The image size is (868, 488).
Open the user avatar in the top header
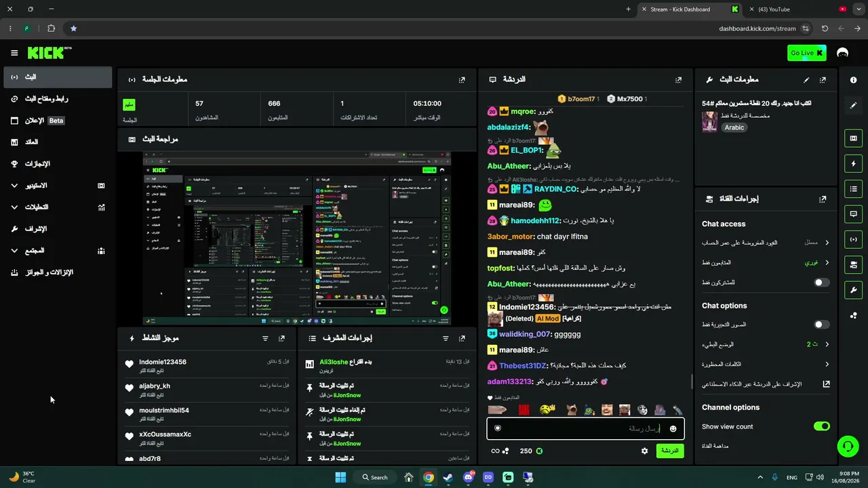click(843, 53)
